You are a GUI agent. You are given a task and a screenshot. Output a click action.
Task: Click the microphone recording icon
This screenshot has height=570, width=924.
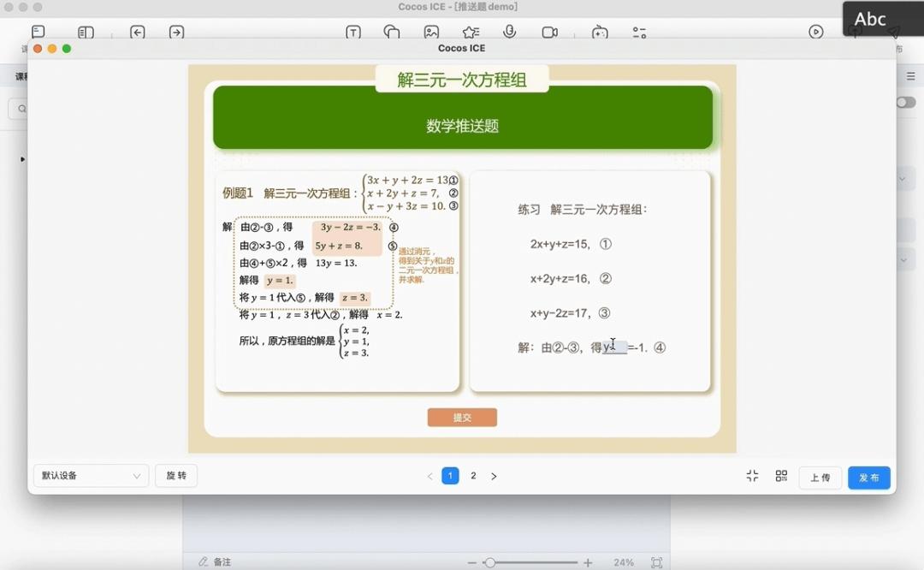click(510, 32)
